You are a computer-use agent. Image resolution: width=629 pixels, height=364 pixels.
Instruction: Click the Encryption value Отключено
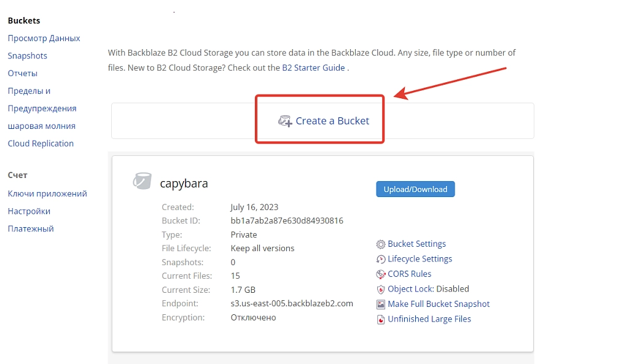coord(253,317)
